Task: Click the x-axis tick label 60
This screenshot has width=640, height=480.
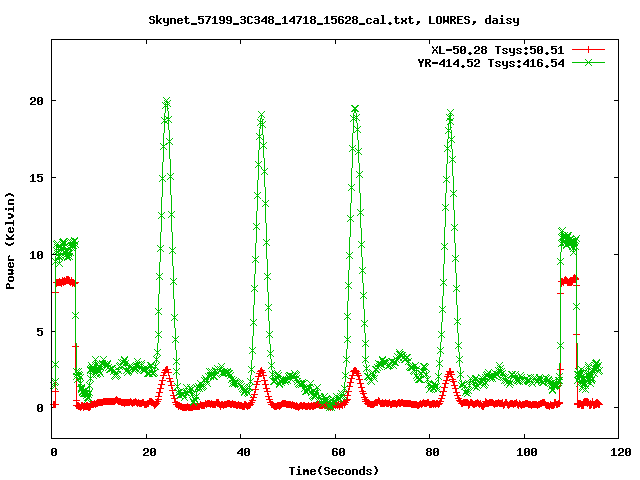Action: coord(338,452)
